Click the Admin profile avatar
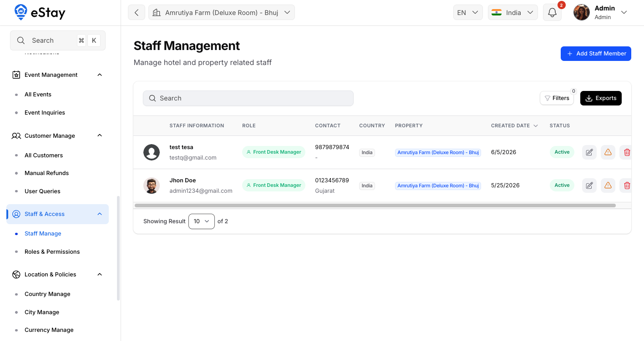 point(582,12)
